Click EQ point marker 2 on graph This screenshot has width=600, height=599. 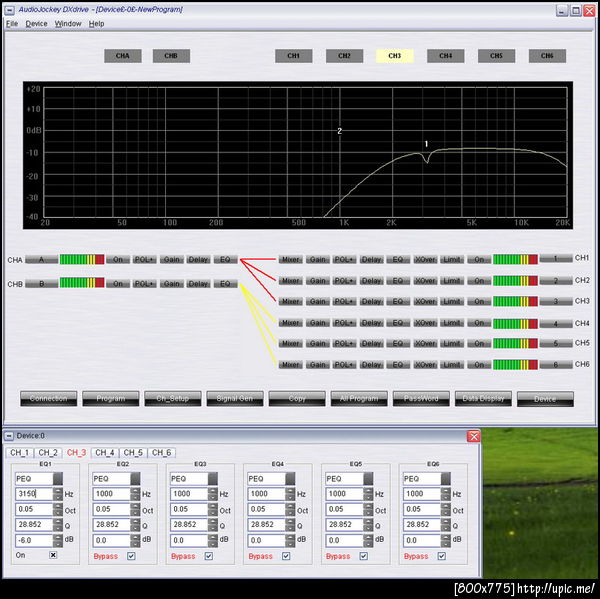click(339, 131)
